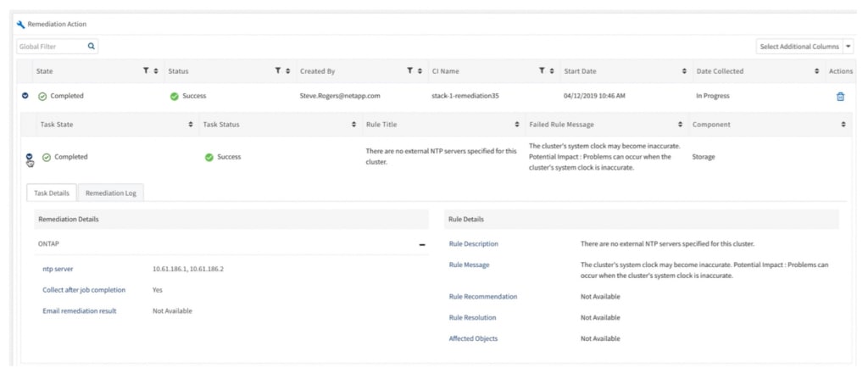Click the filter icon on Status column

278,71
